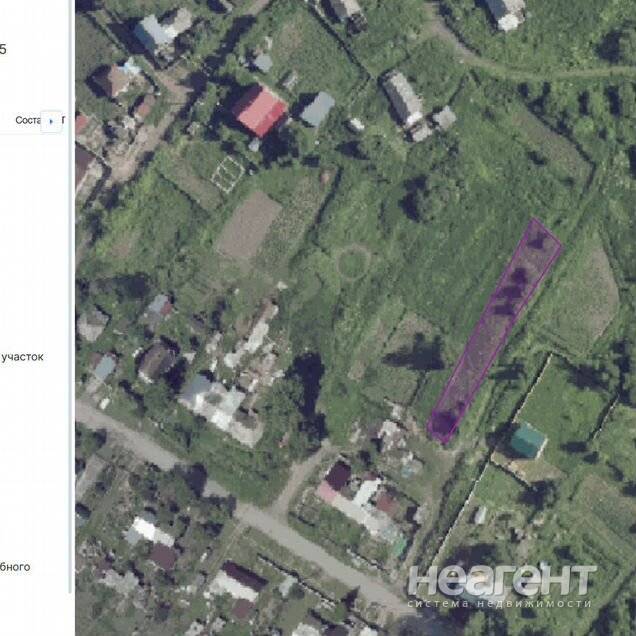This screenshot has height=636, width=636.
Task: Click the brown tilled garden plot
Action: [248, 224]
